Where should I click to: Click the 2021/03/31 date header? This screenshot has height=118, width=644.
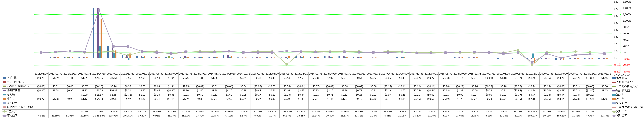[604, 74]
